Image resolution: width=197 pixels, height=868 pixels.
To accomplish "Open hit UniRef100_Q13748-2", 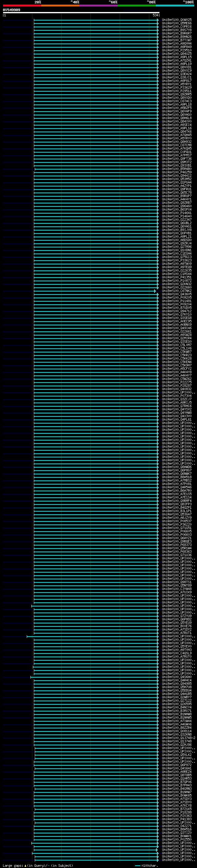I will coord(179,738).
